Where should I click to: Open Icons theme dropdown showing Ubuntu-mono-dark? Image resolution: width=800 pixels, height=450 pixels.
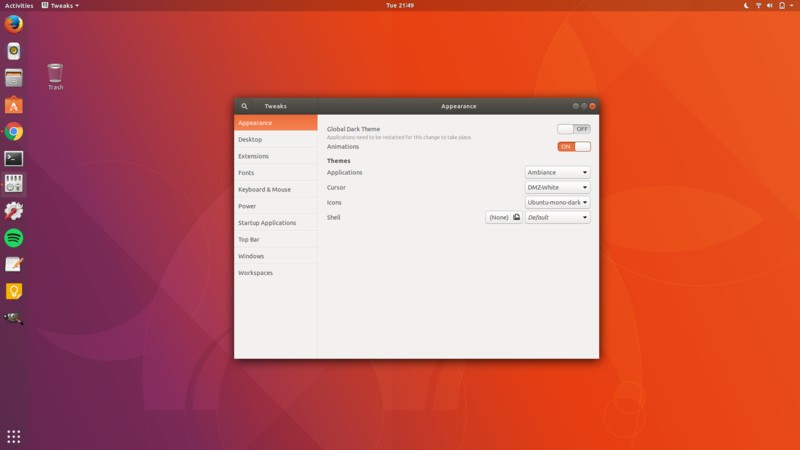(x=558, y=203)
